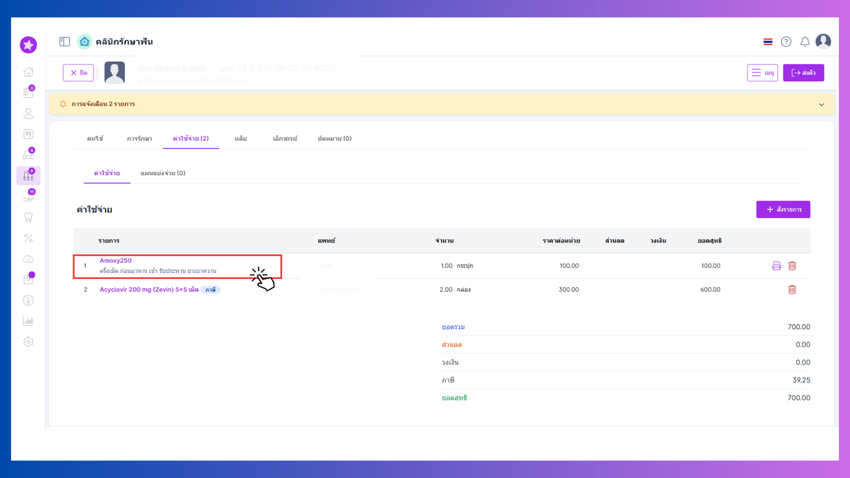Click the สั่งรายการ add item button
Viewport: 850px width, 478px height.
(x=783, y=209)
